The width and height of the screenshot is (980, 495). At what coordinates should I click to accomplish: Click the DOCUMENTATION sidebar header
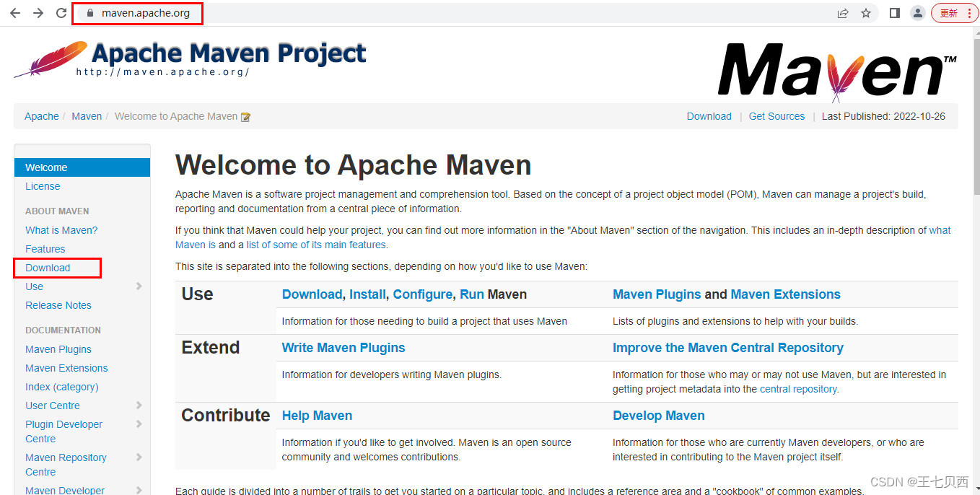tap(63, 330)
